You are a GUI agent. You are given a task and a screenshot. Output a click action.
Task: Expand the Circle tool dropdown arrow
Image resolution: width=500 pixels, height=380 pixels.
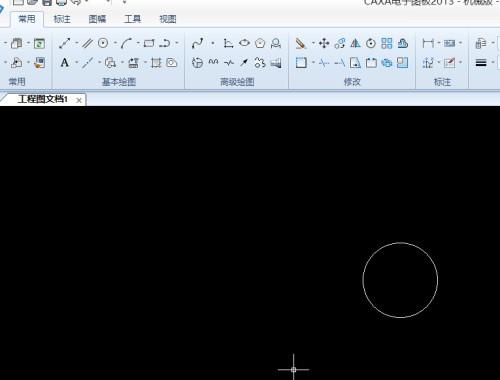(x=115, y=43)
